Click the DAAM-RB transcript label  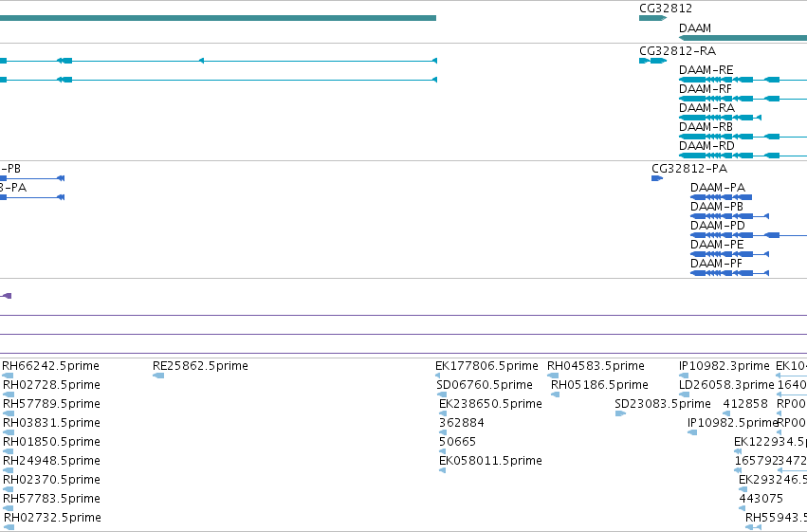point(706,127)
